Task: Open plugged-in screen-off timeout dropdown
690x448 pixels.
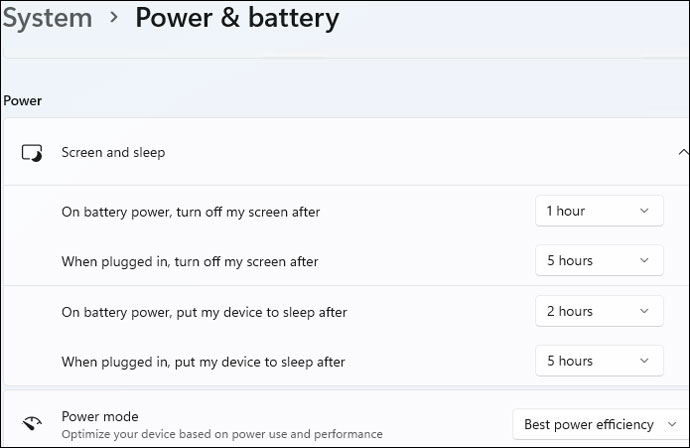Action: 599,261
